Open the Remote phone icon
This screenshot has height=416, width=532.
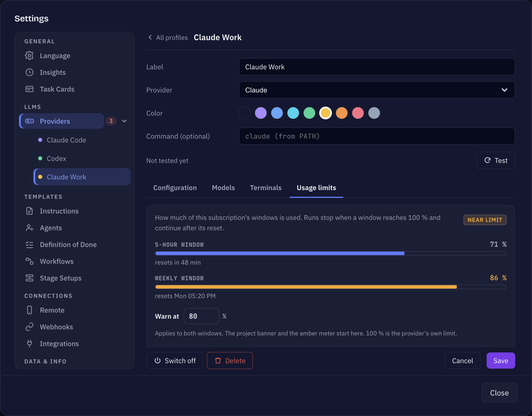pos(29,310)
